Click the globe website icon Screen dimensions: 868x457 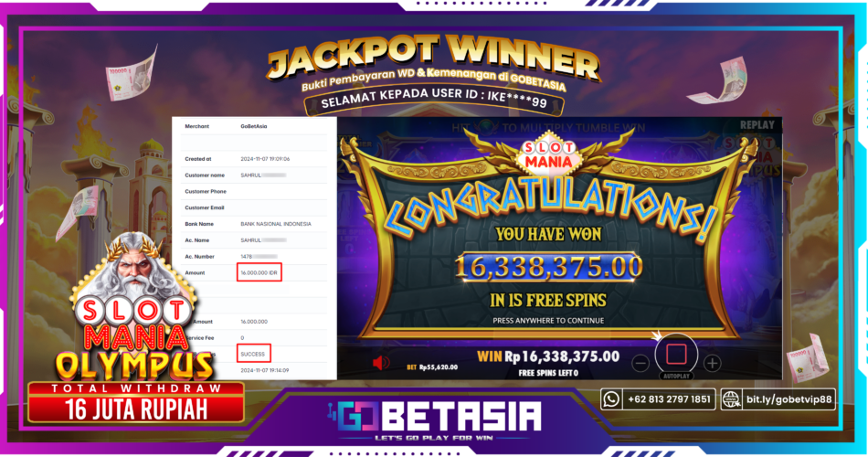pos(731,399)
